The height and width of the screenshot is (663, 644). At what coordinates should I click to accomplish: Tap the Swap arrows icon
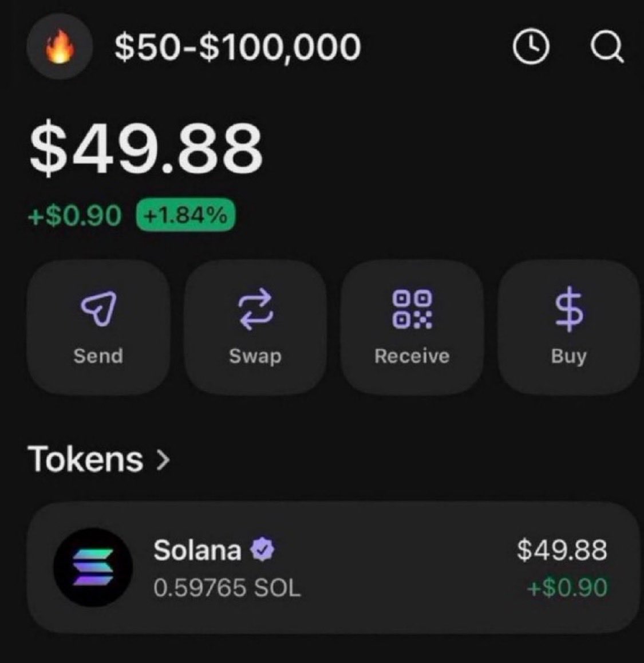[255, 309]
